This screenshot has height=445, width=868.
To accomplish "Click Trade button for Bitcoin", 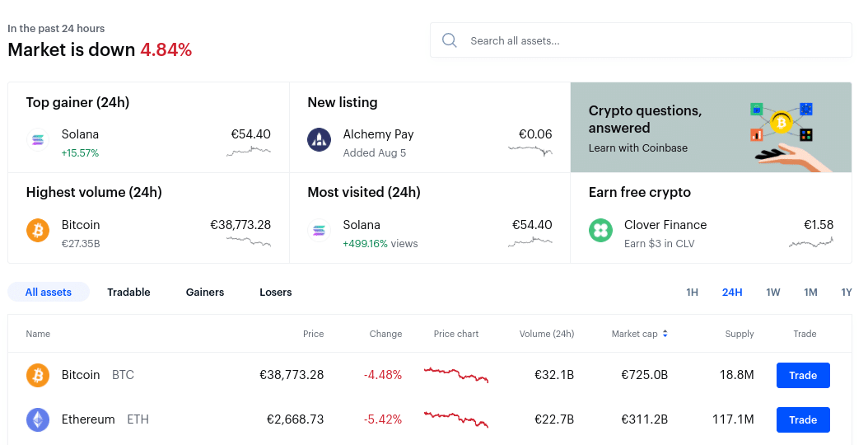I will (x=803, y=375).
